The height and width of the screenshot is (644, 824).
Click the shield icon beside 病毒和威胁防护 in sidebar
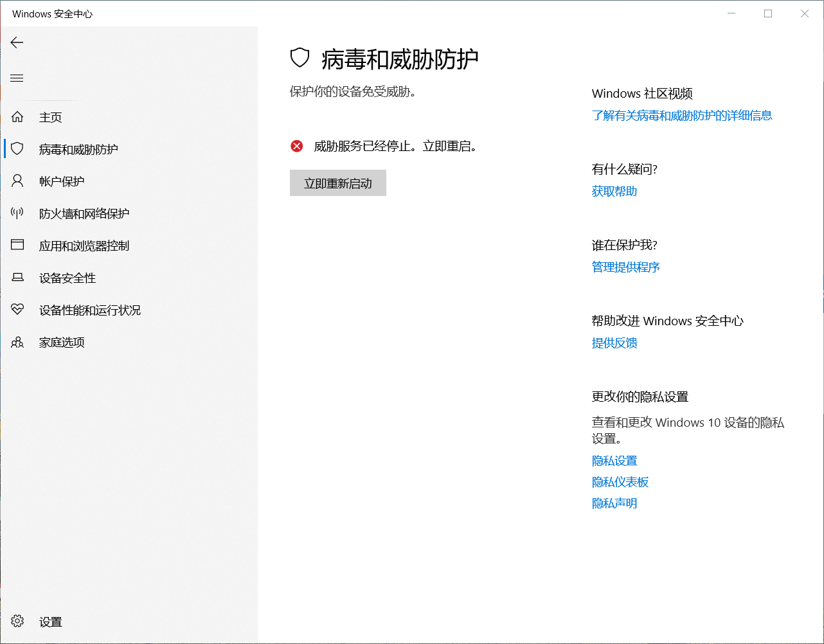coord(17,149)
